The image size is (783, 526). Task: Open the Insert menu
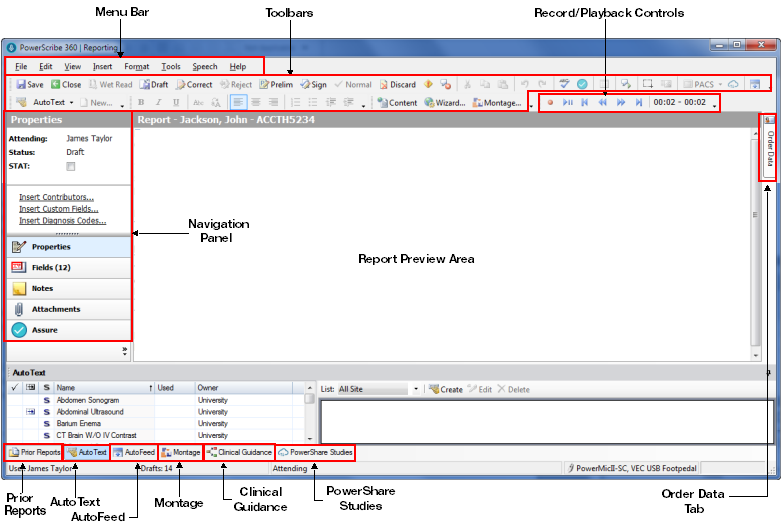pos(102,66)
